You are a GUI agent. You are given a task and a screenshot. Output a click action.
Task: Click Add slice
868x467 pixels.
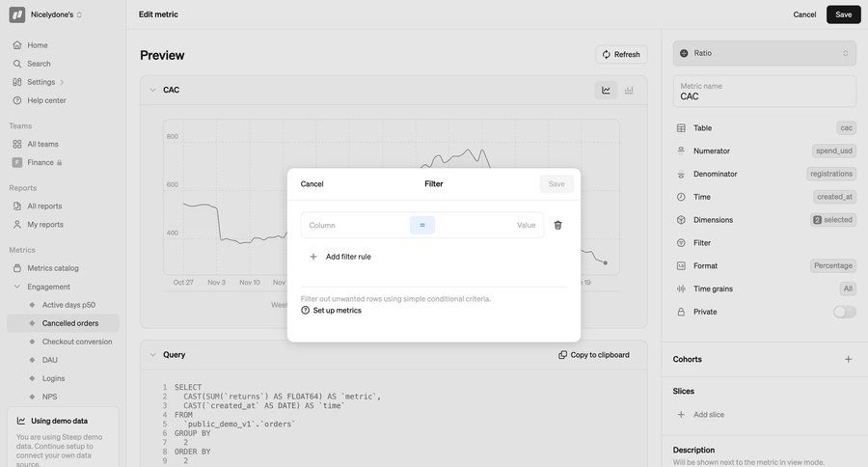coord(701,414)
